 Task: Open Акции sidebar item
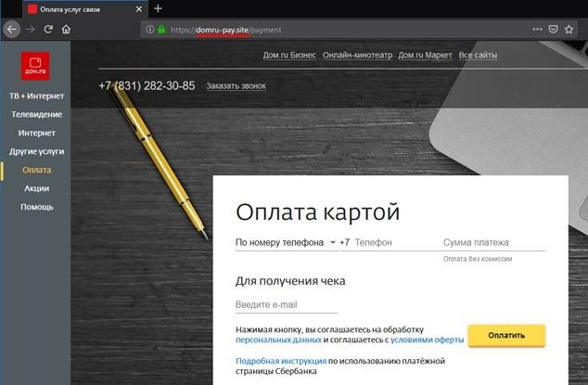click(36, 188)
